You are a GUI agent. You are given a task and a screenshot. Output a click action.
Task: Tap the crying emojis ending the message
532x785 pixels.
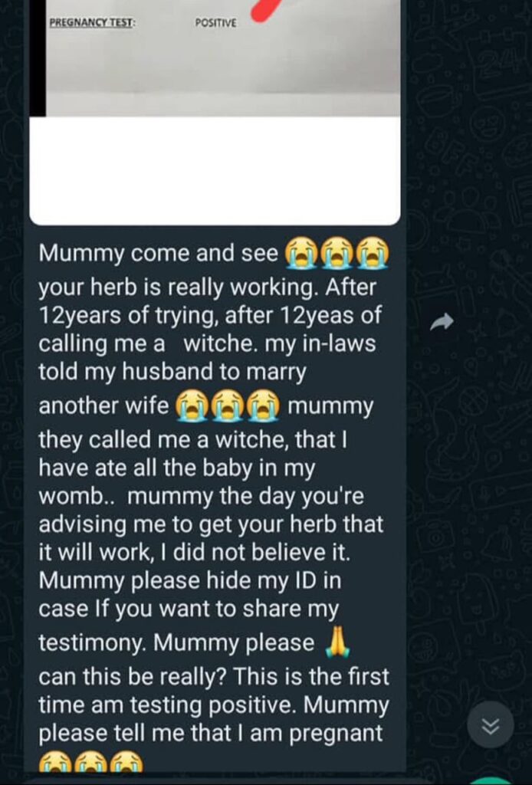(x=91, y=762)
